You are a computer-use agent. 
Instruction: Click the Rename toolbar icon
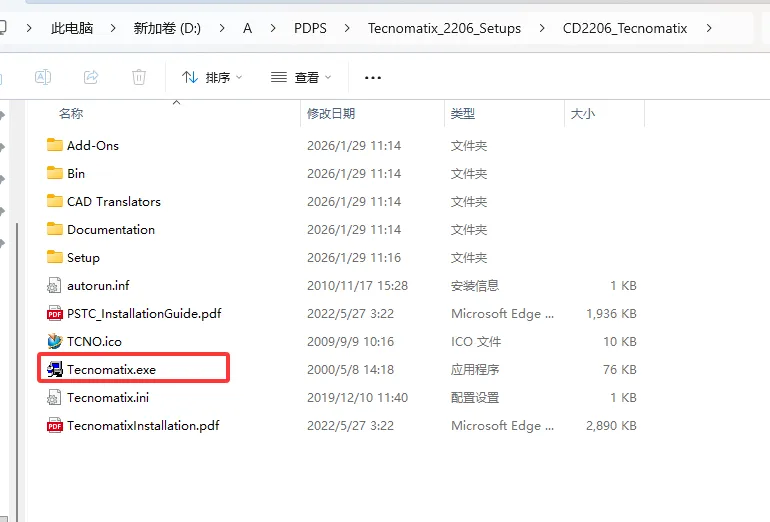pyautogui.click(x=43, y=77)
